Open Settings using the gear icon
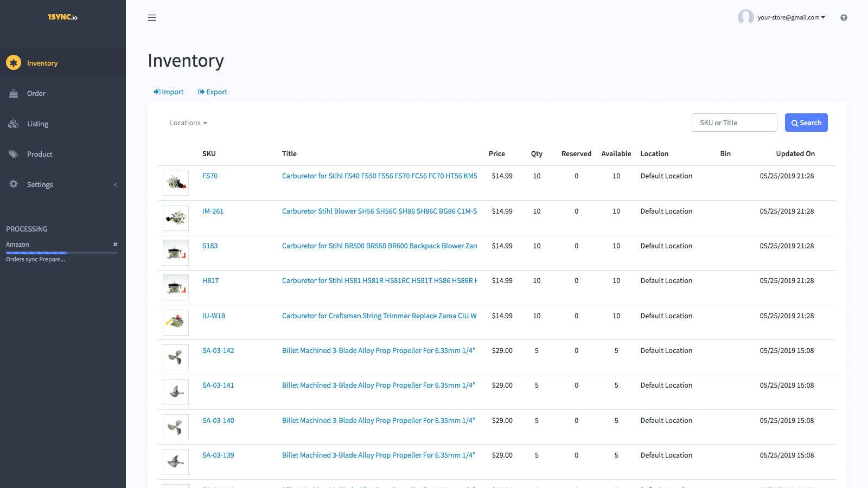Viewport: 868px width, 488px height. pyautogui.click(x=14, y=184)
